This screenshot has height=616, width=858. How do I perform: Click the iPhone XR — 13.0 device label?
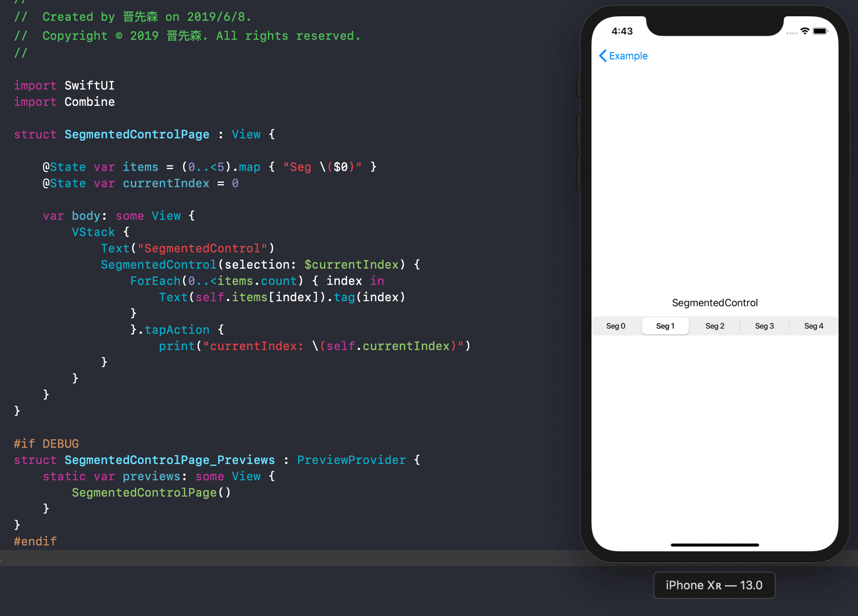714,585
